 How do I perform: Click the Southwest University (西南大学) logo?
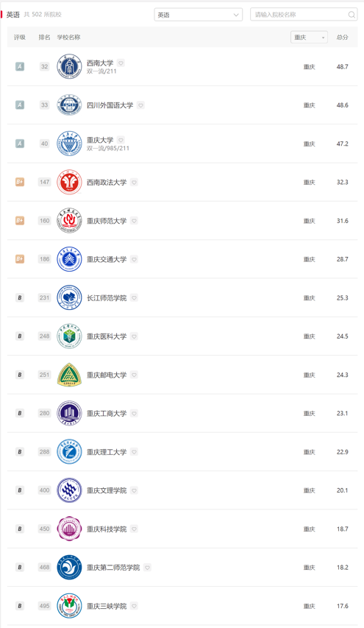click(x=69, y=66)
